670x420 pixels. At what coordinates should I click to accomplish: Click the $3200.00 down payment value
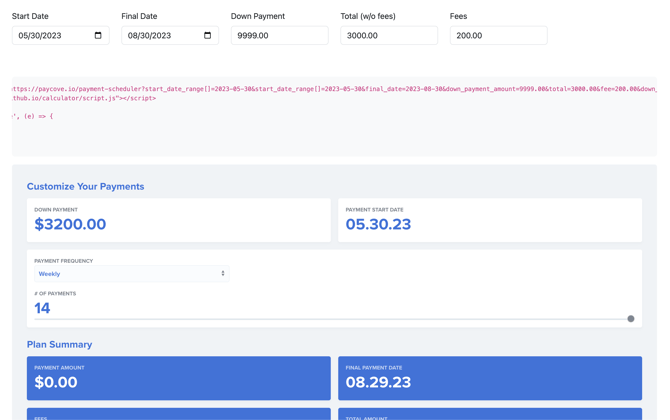click(70, 224)
